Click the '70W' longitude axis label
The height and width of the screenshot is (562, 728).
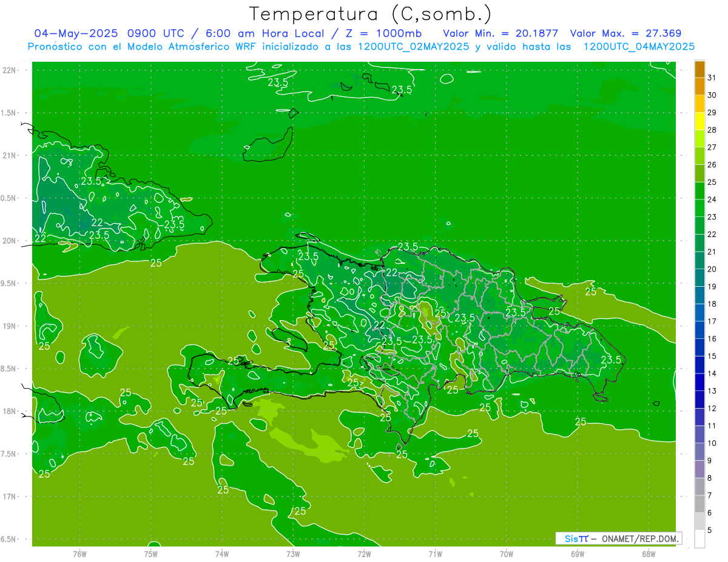coord(506,554)
